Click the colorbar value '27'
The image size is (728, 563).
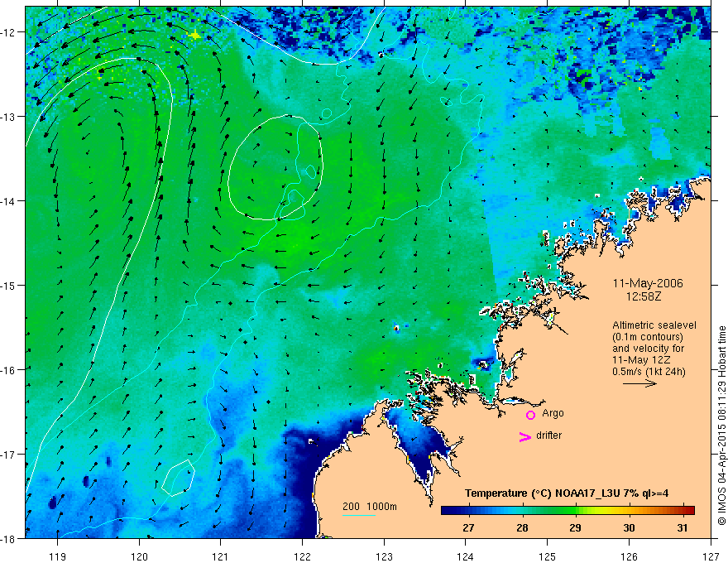point(468,527)
